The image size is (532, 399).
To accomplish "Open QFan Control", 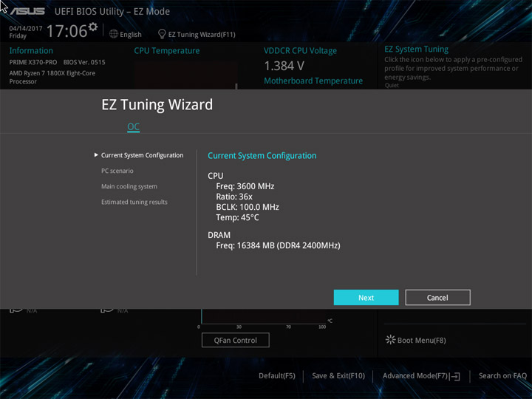I will click(236, 340).
